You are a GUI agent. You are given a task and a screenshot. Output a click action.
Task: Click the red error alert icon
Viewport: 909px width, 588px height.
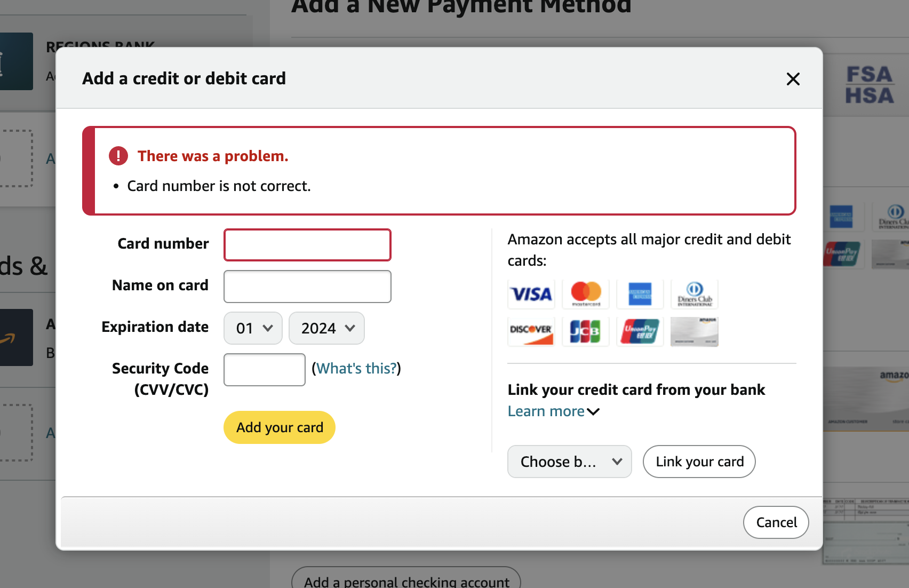tap(118, 156)
